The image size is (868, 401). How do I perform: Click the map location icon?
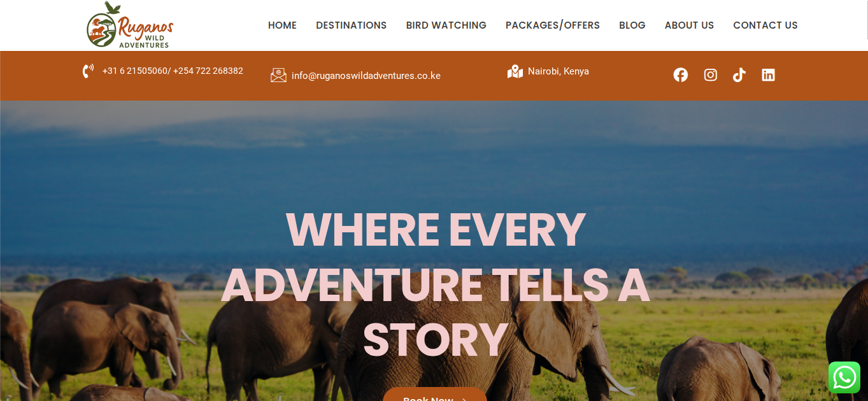515,71
